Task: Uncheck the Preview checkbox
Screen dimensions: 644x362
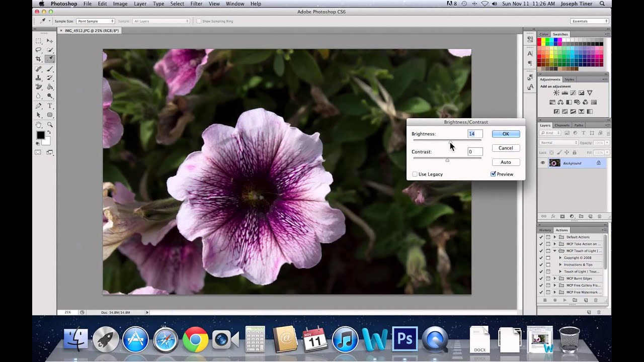Action: (x=493, y=174)
